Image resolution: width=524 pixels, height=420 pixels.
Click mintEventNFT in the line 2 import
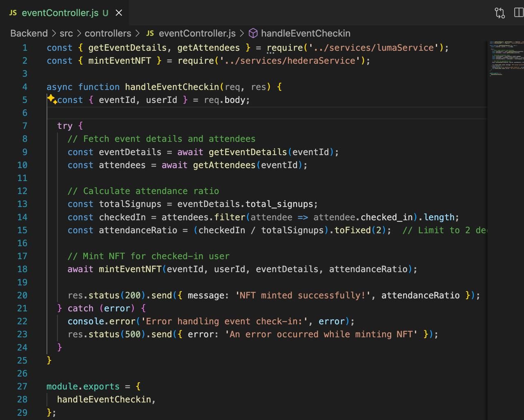120,61
